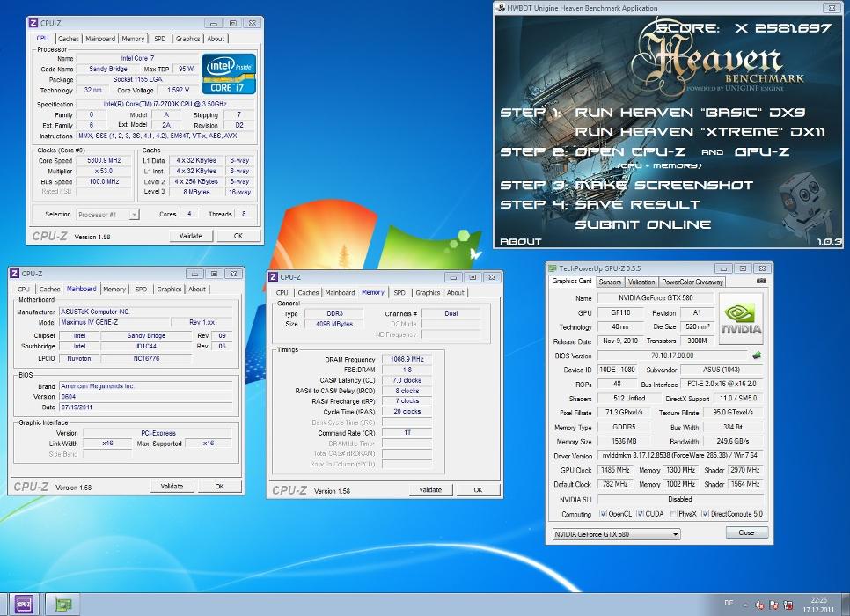Click the muted volume tray icon

tap(759, 605)
